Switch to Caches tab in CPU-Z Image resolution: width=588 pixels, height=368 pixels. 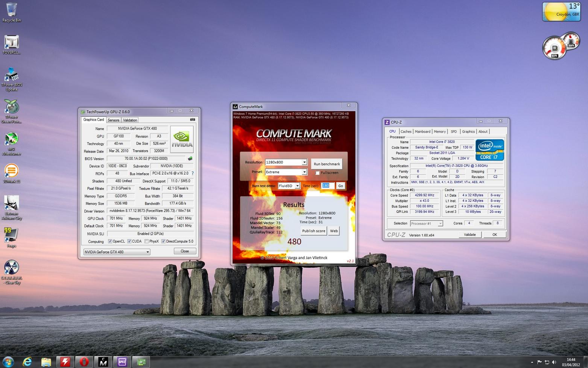point(406,131)
